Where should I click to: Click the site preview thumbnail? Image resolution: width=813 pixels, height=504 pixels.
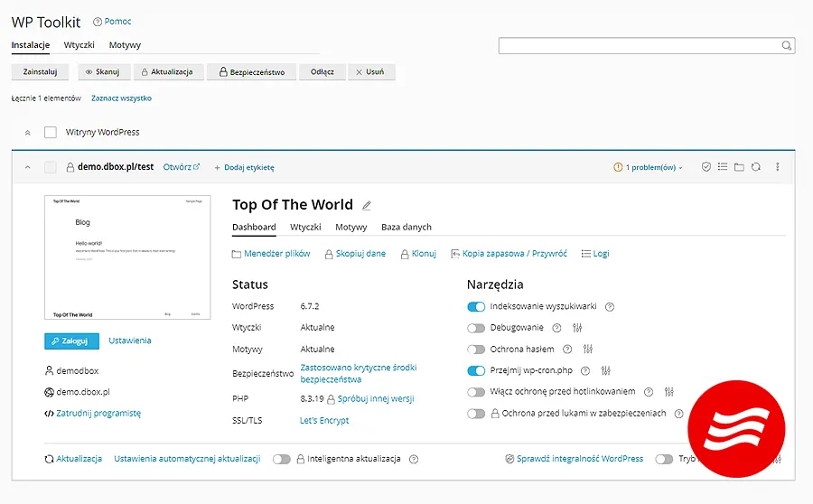127,257
